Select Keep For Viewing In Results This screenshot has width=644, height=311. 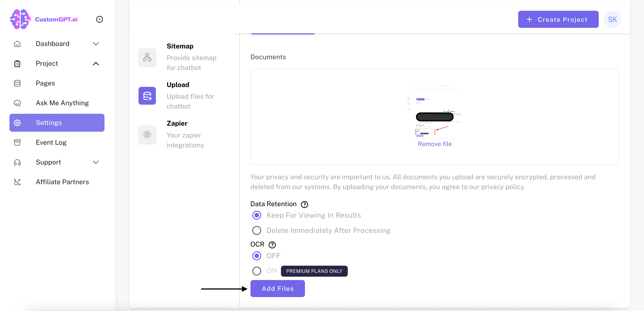click(x=257, y=215)
